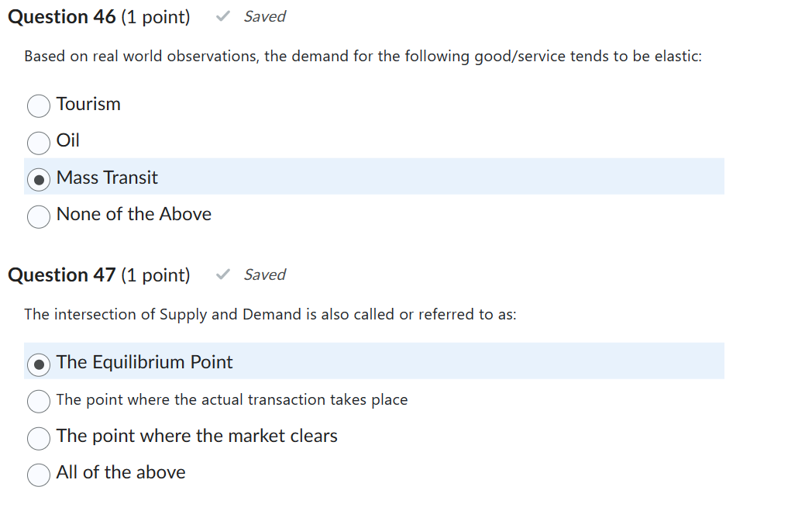Click the Tourism answer label

click(88, 104)
